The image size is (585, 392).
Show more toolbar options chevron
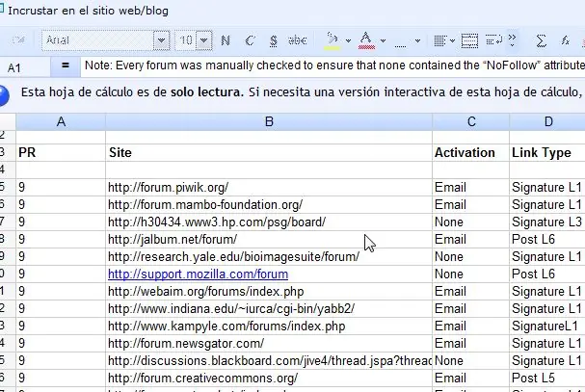click(x=513, y=40)
